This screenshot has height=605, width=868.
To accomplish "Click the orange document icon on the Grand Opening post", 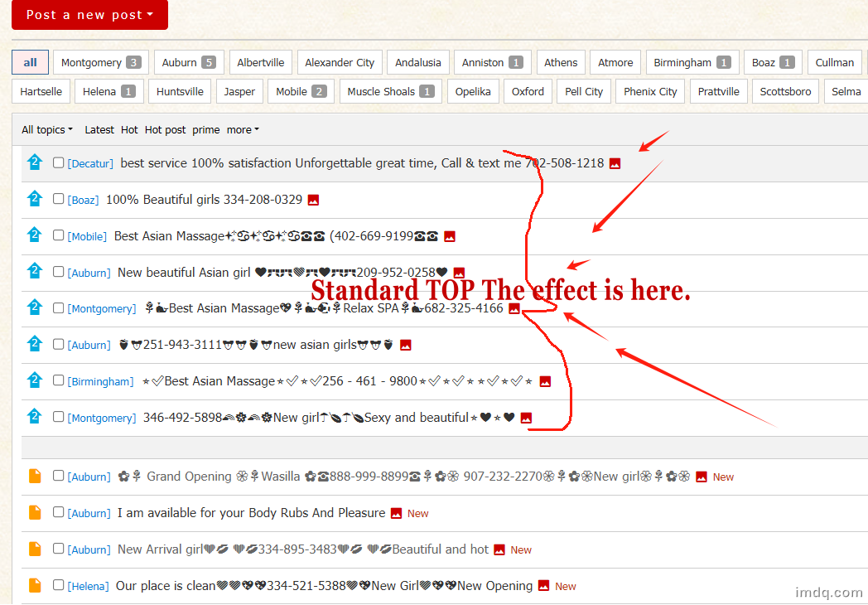I will click(34, 476).
